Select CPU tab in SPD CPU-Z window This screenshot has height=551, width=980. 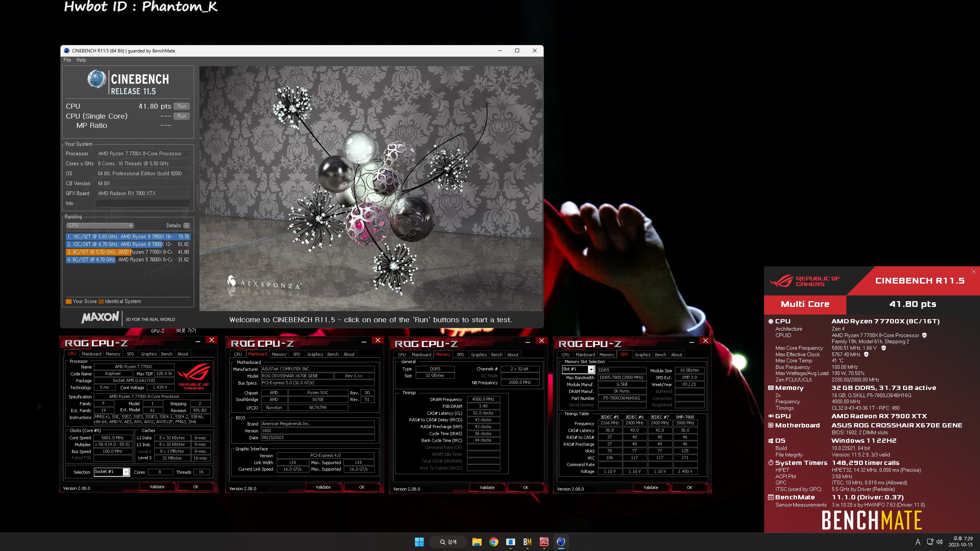click(565, 355)
